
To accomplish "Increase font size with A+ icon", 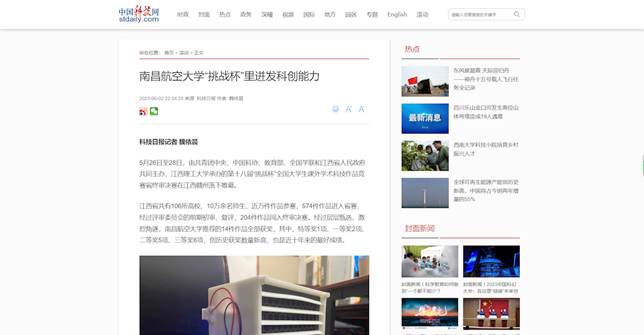I will pos(348,110).
